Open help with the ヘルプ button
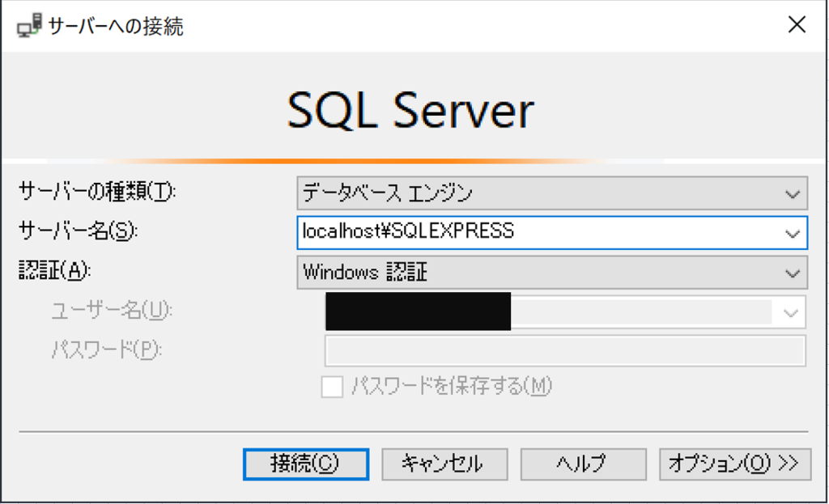829x504 pixels. pos(583,464)
